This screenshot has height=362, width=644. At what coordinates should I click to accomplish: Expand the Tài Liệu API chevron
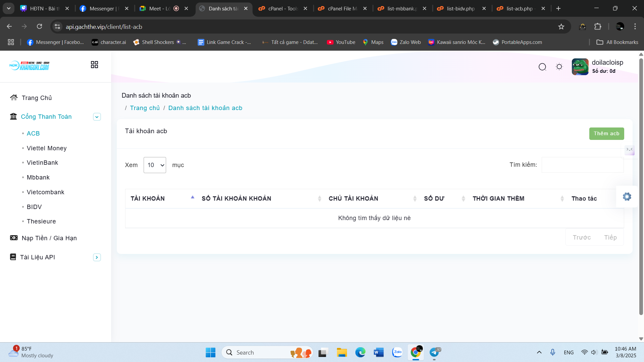(x=97, y=257)
